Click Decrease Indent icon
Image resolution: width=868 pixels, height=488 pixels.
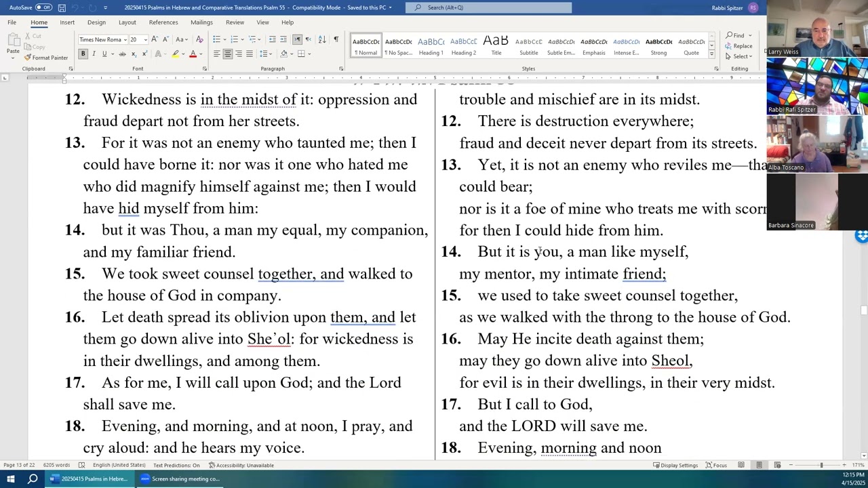pyautogui.click(x=272, y=39)
